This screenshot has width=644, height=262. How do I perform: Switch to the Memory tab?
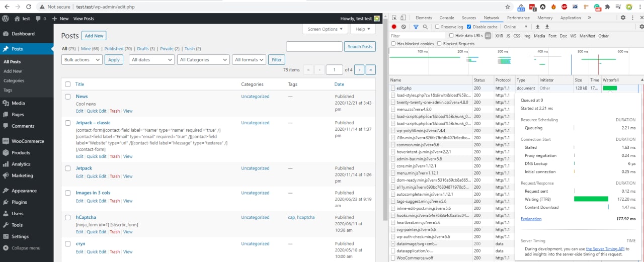(x=545, y=18)
